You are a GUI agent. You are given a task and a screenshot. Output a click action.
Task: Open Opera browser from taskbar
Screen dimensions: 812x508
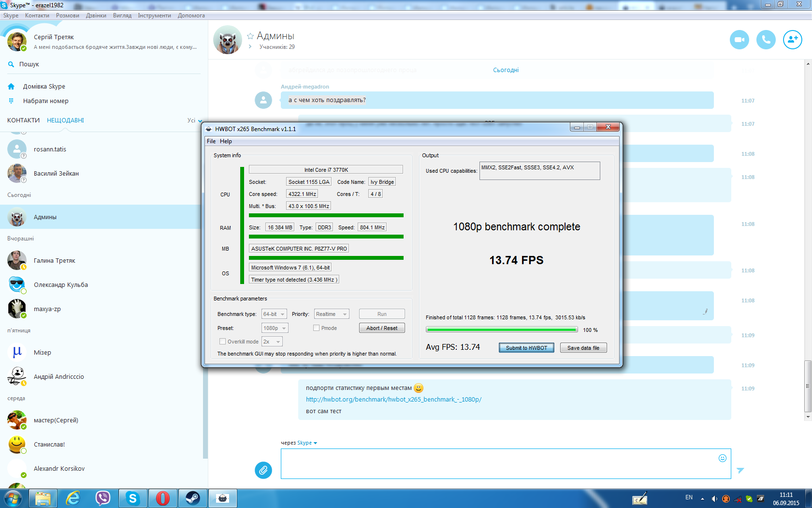(163, 498)
